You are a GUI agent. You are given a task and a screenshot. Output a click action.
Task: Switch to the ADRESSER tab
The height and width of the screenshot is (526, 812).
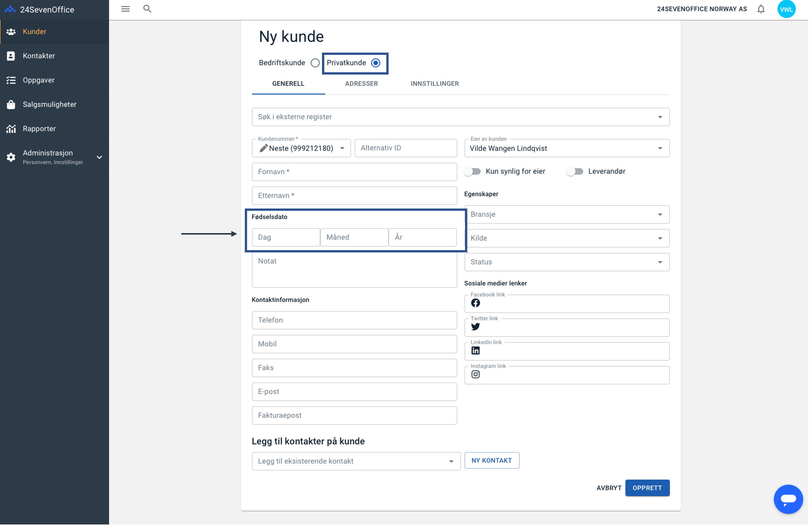pos(361,84)
